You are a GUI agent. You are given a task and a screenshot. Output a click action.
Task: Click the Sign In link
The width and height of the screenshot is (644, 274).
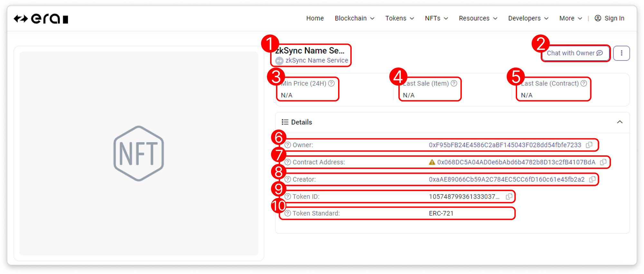click(x=610, y=18)
